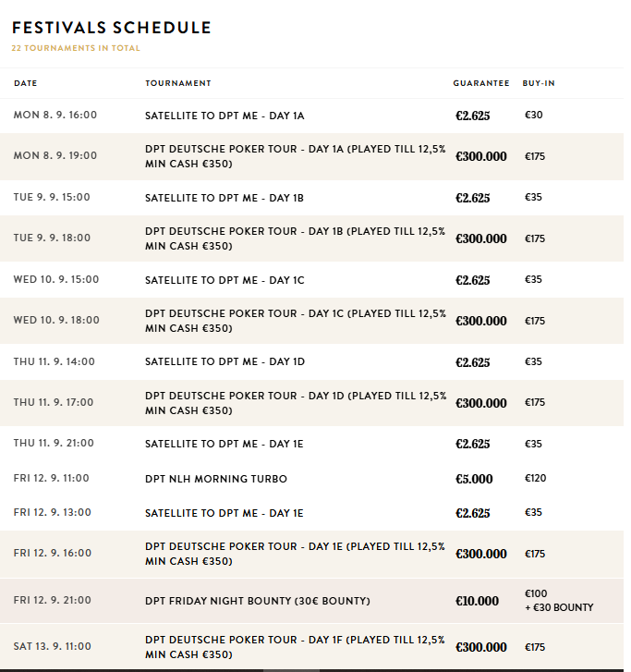Select Satellite to DPT ME - Day 1B

pyautogui.click(x=224, y=198)
